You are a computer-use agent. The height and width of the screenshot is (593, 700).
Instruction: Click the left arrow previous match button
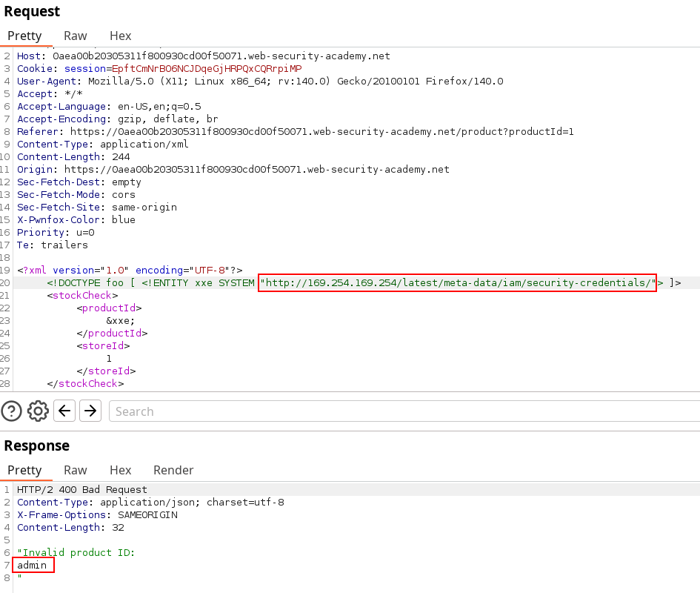click(65, 411)
